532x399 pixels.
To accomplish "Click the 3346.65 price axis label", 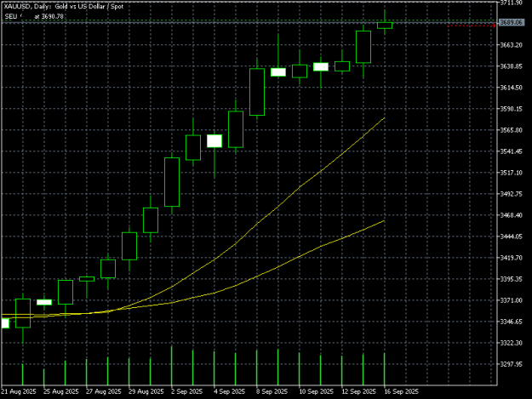I will click(x=512, y=322).
